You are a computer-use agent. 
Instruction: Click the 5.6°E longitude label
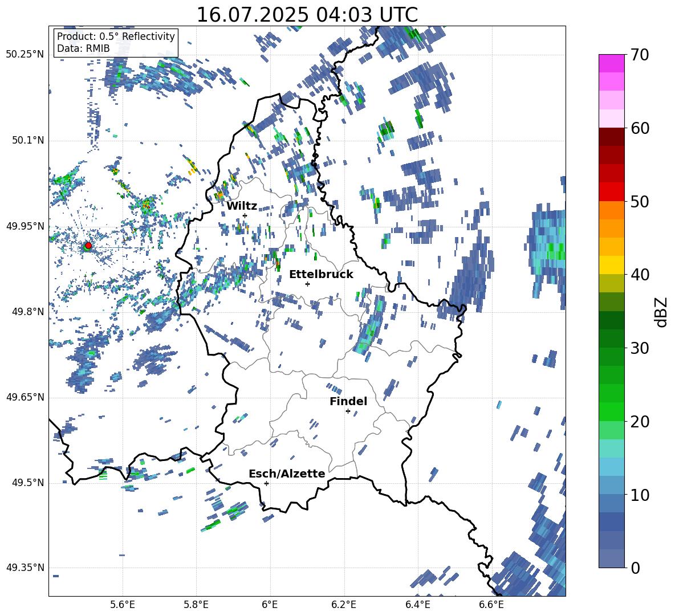click(123, 605)
